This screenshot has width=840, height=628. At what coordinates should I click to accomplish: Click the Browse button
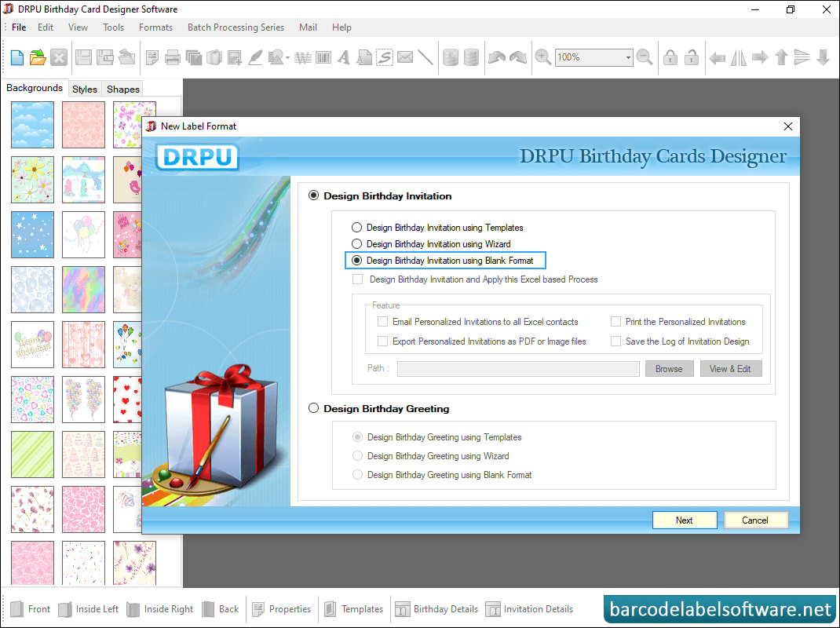669,369
